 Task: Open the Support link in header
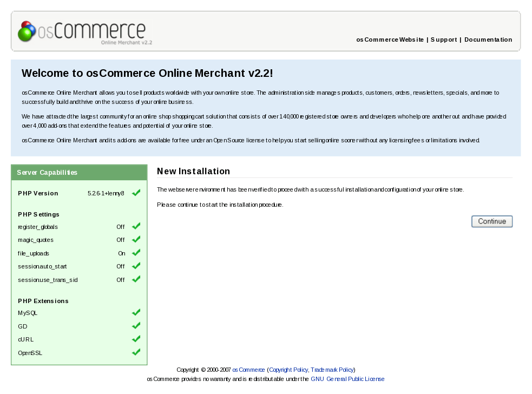tap(444, 40)
